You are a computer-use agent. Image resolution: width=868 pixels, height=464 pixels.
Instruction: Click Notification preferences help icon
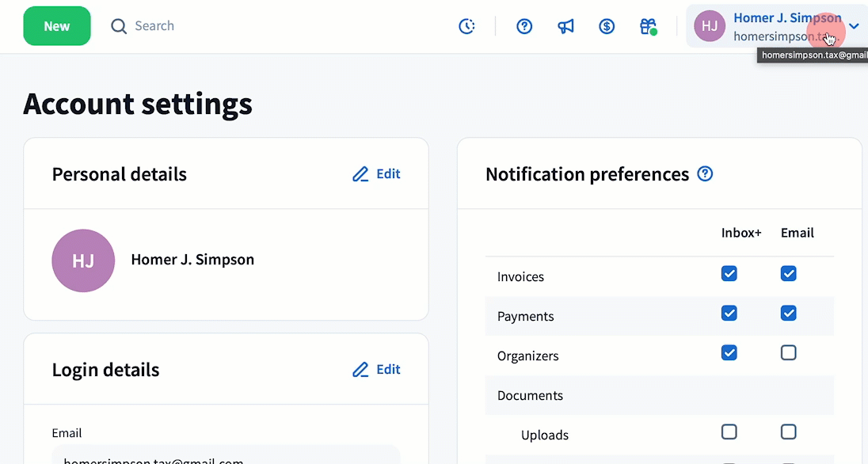pos(705,173)
